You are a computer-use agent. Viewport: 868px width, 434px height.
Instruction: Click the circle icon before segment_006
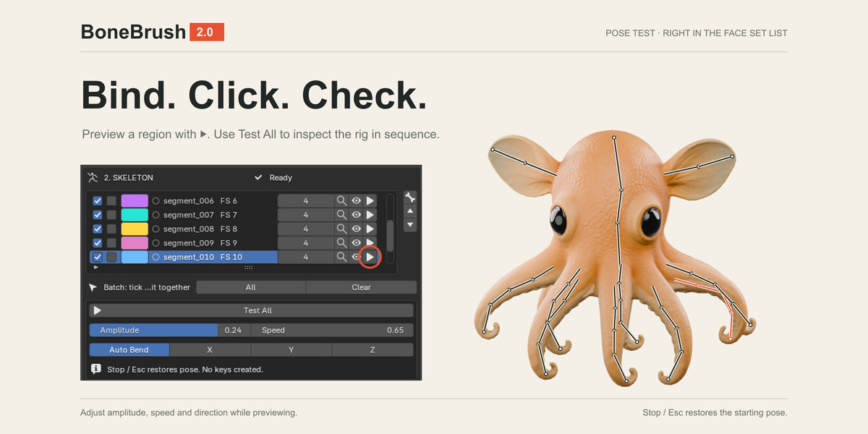click(x=156, y=200)
